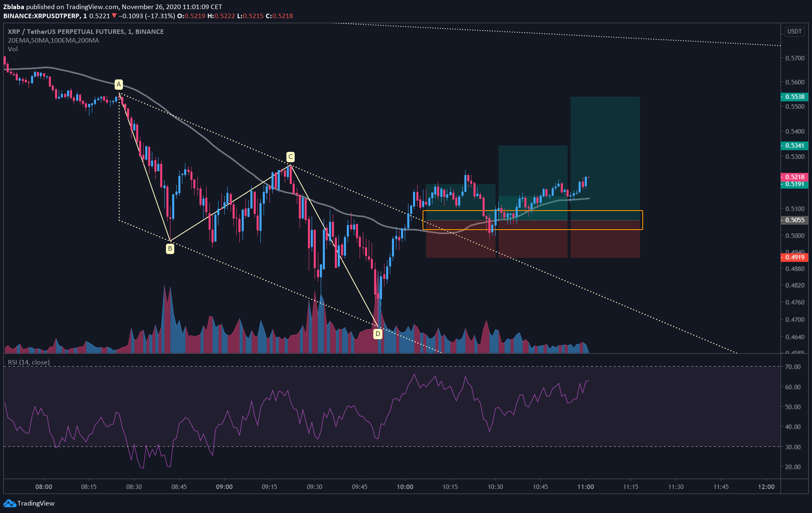The image size is (812, 513).
Task: Click the 11:00 time axis label
Action: [x=586, y=487]
